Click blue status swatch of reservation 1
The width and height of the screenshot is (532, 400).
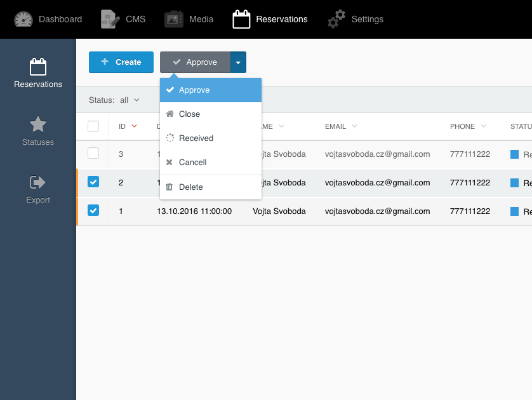(514, 211)
